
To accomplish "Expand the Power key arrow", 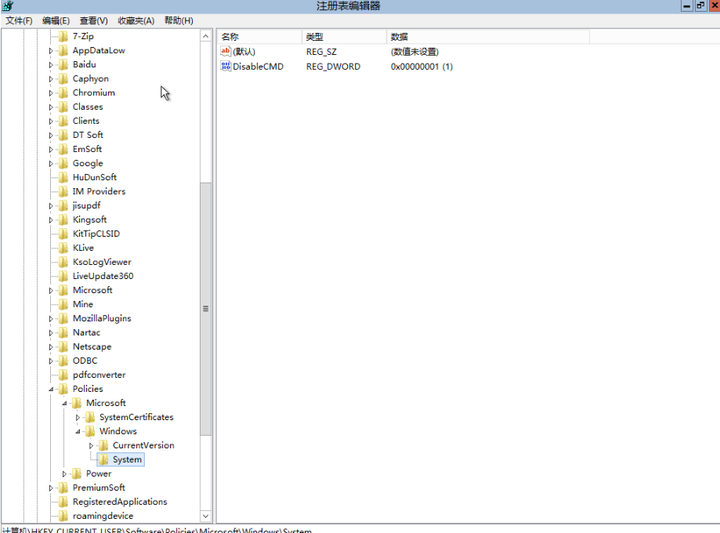I will point(64,474).
